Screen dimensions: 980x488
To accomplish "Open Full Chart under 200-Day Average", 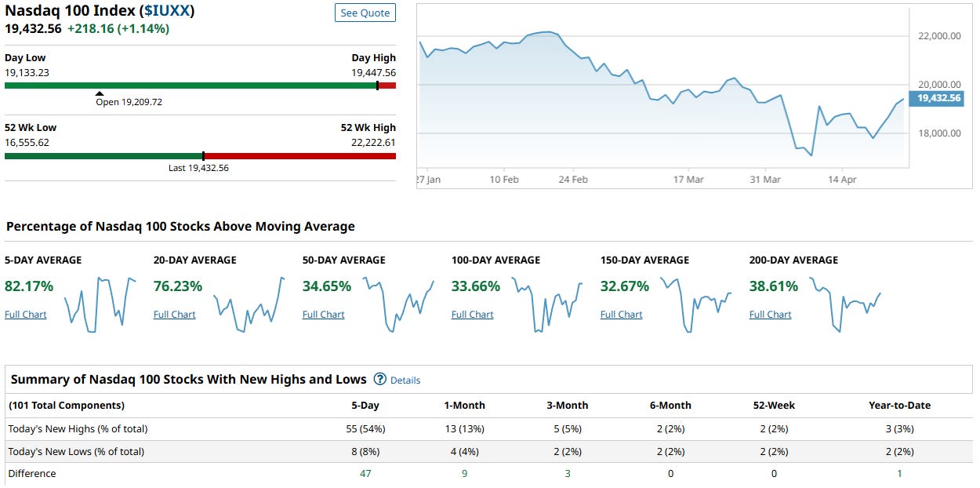I will point(770,315).
